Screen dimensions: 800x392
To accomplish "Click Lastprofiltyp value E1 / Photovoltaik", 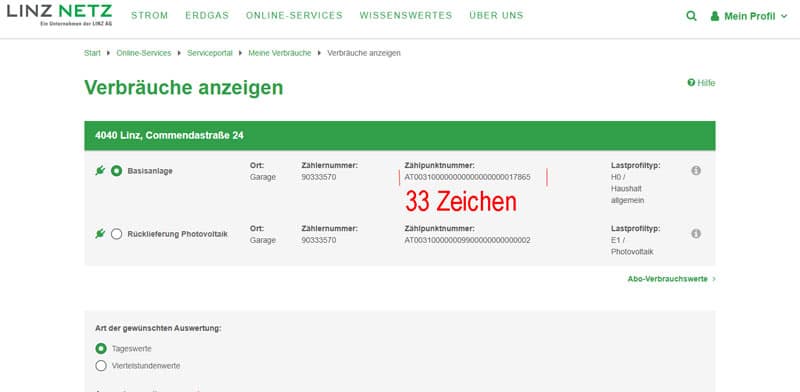I will [x=632, y=246].
